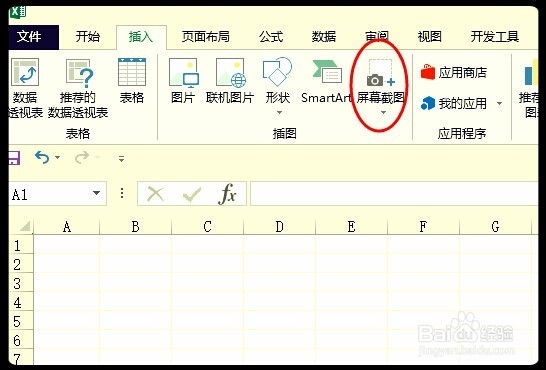Open the 开发工具 tab
Image resolution: width=546 pixels, height=370 pixels.
point(495,37)
